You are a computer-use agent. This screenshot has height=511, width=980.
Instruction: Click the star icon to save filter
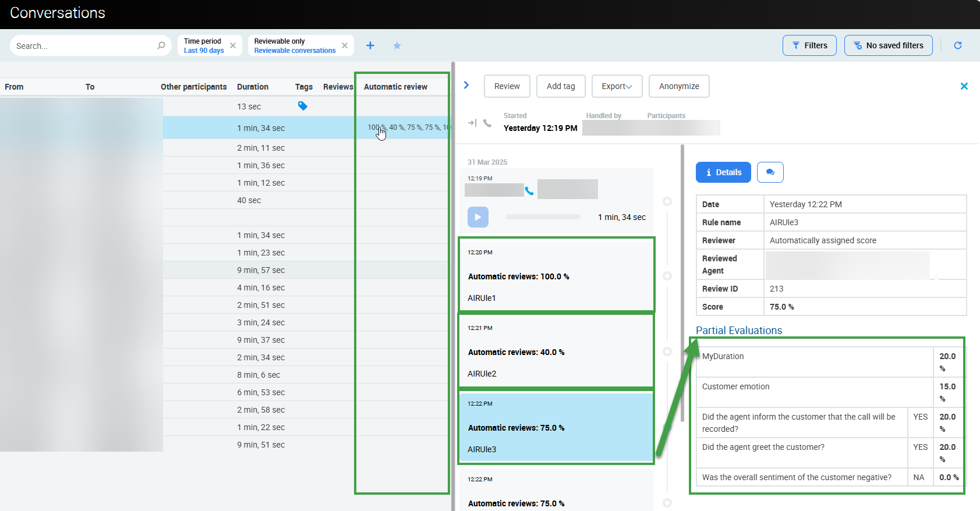coord(397,45)
